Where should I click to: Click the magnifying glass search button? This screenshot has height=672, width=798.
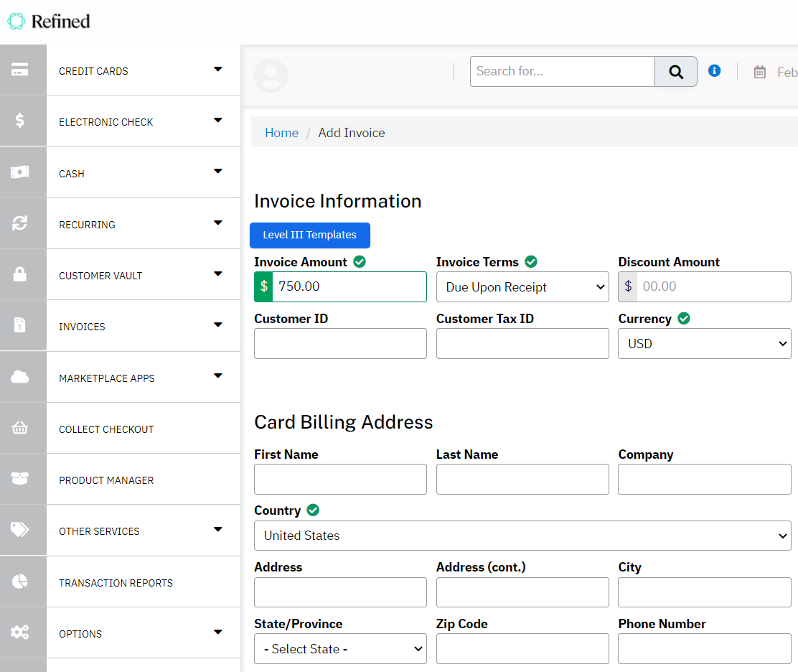[x=676, y=72]
